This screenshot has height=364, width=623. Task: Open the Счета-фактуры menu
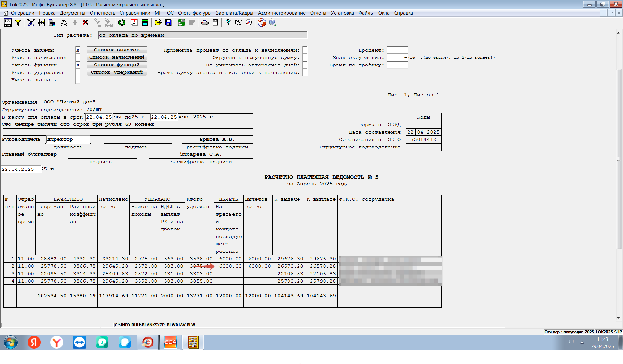(x=195, y=13)
